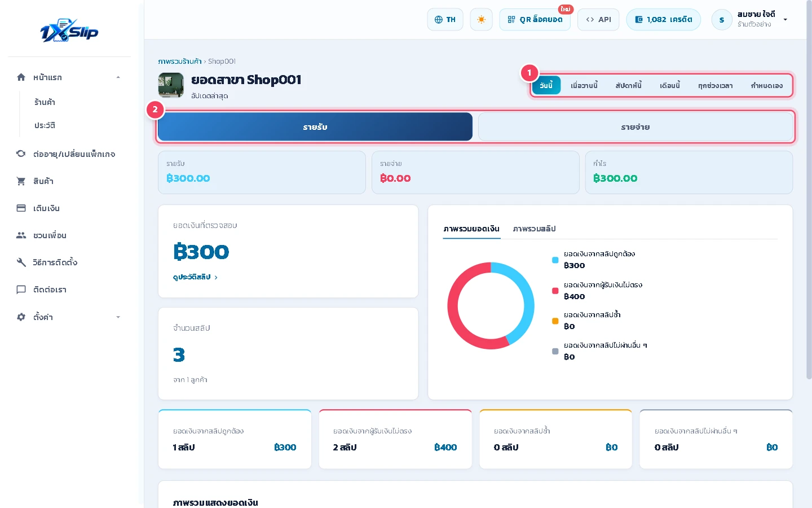Click the Shop001 store thumbnail image
The width and height of the screenshot is (812, 508).
(171, 85)
